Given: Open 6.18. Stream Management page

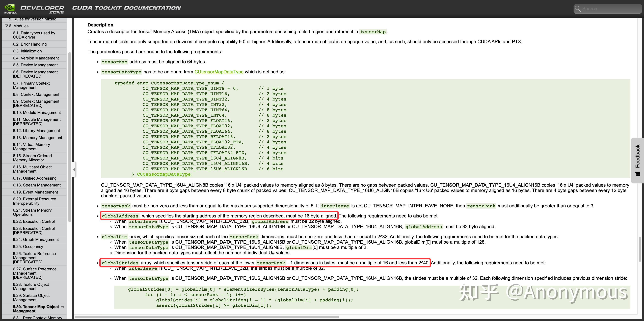Looking at the screenshot, I should pyautogui.click(x=37, y=185).
